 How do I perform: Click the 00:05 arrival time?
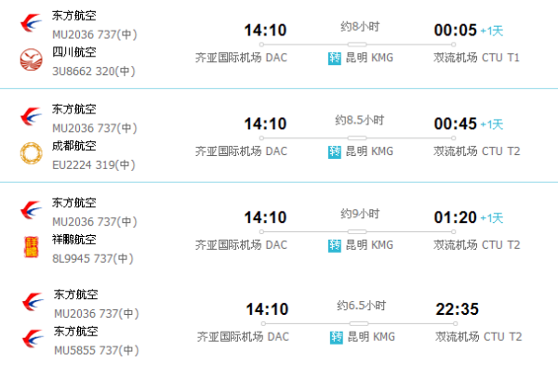coord(455,31)
